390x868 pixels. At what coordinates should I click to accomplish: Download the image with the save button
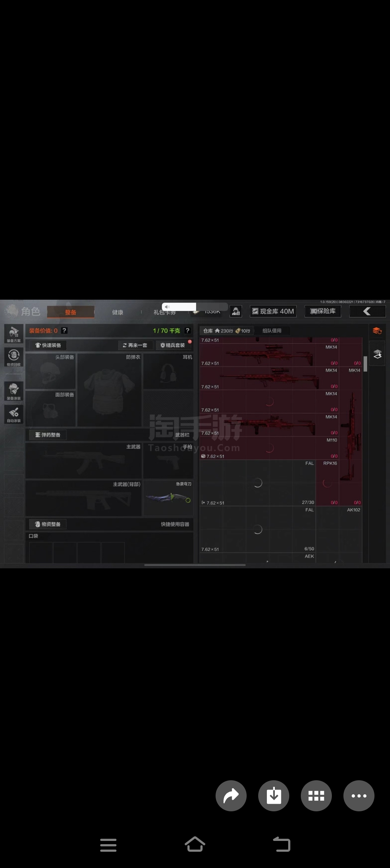(274, 796)
